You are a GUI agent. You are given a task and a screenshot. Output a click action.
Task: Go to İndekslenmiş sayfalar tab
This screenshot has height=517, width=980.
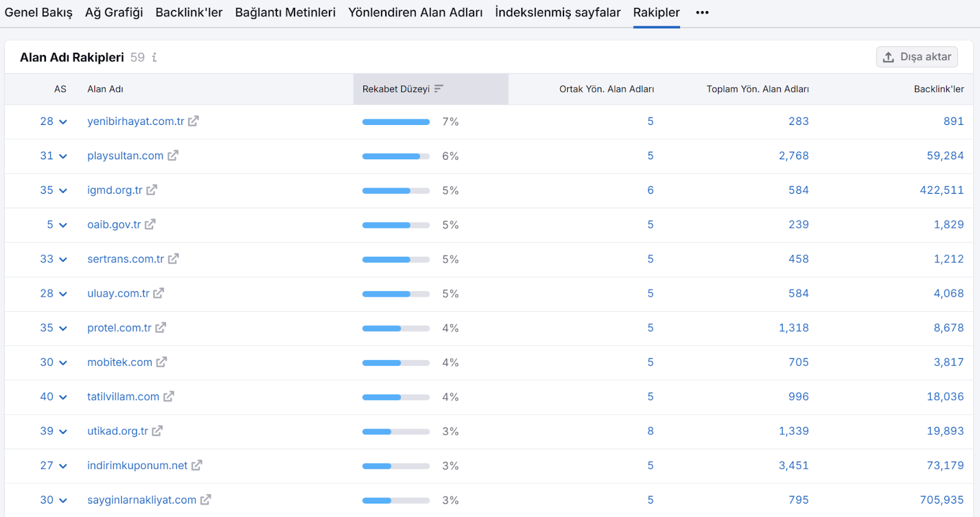(558, 12)
